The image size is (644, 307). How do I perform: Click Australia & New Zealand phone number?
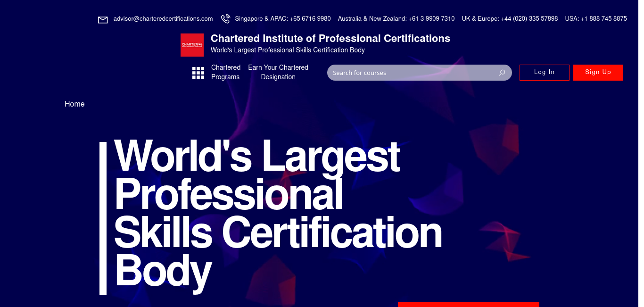(x=396, y=19)
